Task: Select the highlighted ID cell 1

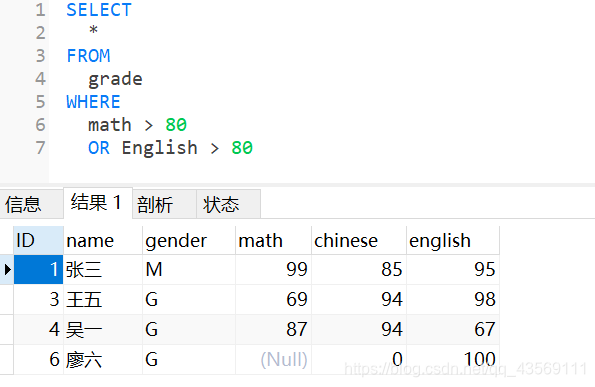Action: click(38, 269)
